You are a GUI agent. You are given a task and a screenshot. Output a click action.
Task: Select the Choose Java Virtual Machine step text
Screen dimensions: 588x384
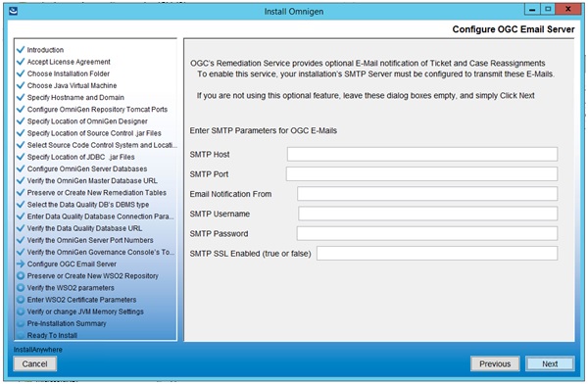pos(72,85)
